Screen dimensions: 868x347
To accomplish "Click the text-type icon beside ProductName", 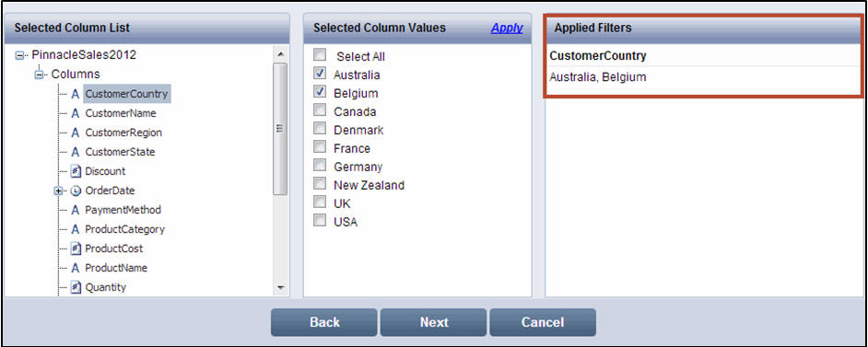I will tap(76, 268).
